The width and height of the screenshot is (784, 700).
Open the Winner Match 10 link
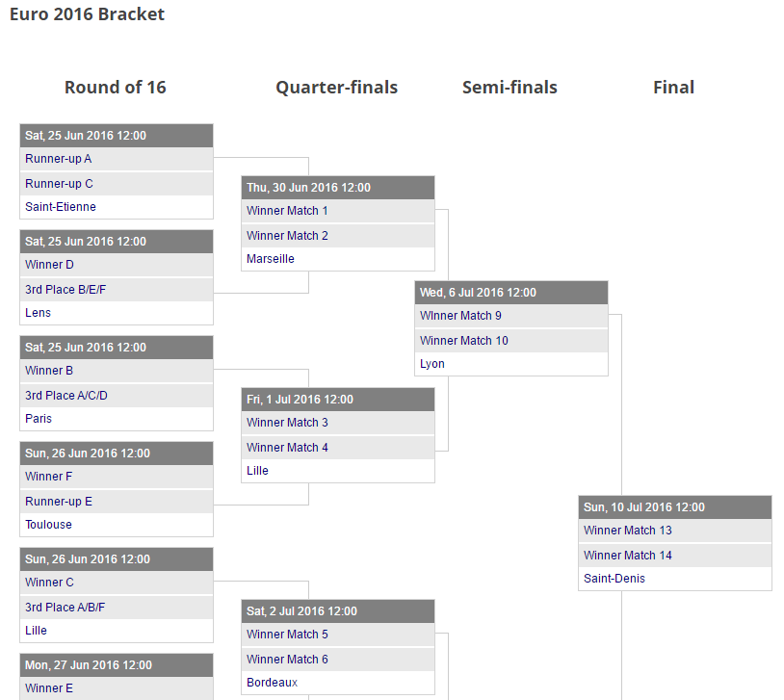[463, 341]
